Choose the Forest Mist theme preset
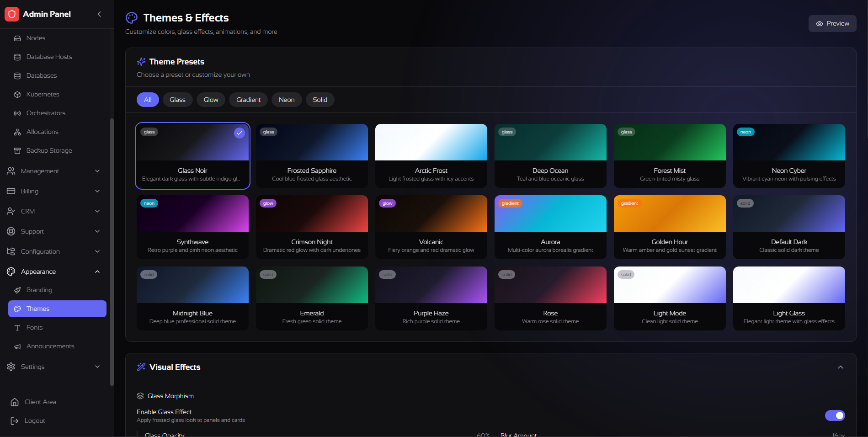This screenshot has height=437, width=868. [x=670, y=156]
